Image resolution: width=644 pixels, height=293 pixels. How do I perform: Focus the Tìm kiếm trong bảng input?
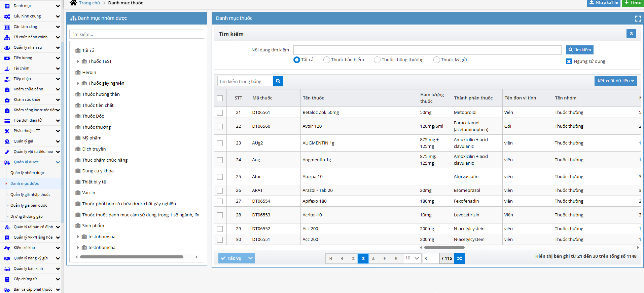(245, 81)
